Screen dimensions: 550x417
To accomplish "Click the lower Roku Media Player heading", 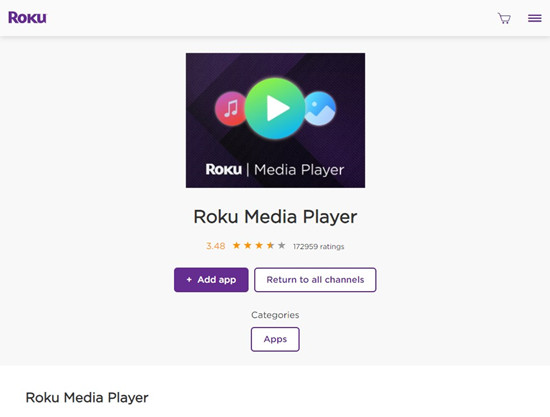I will (87, 398).
